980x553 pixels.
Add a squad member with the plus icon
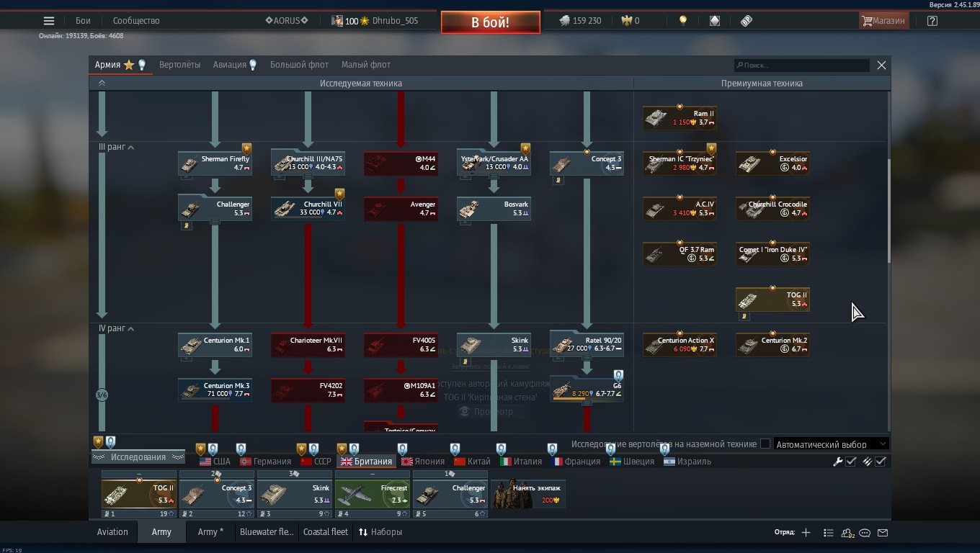pyautogui.click(x=806, y=533)
